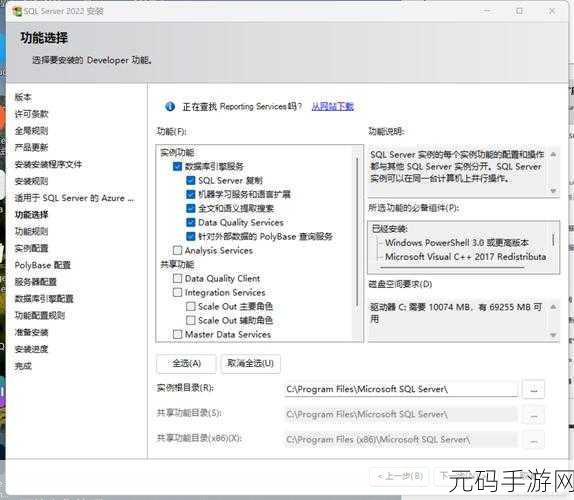Select the 实例功能 group header
Image resolution: width=574 pixels, height=500 pixels.
177,152
